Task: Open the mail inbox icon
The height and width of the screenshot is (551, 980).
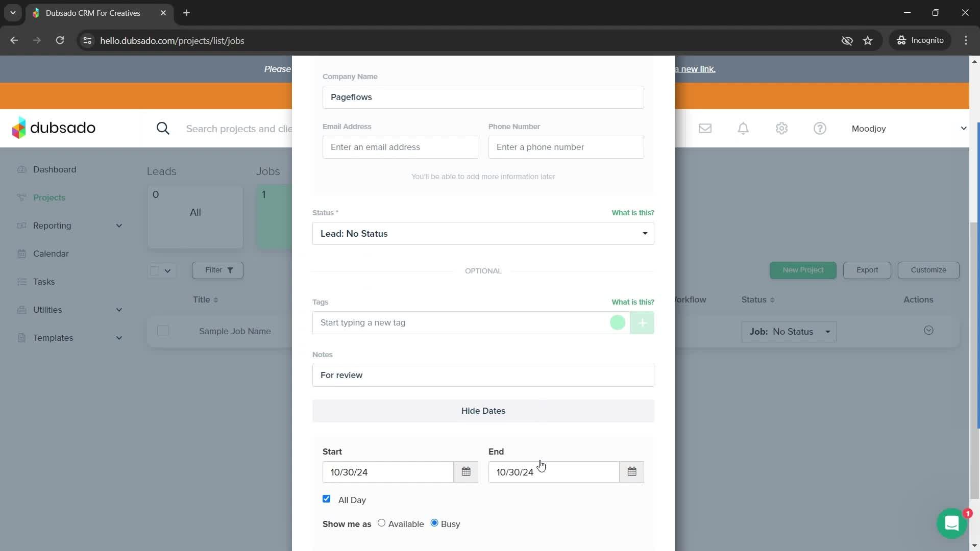Action: click(705, 129)
